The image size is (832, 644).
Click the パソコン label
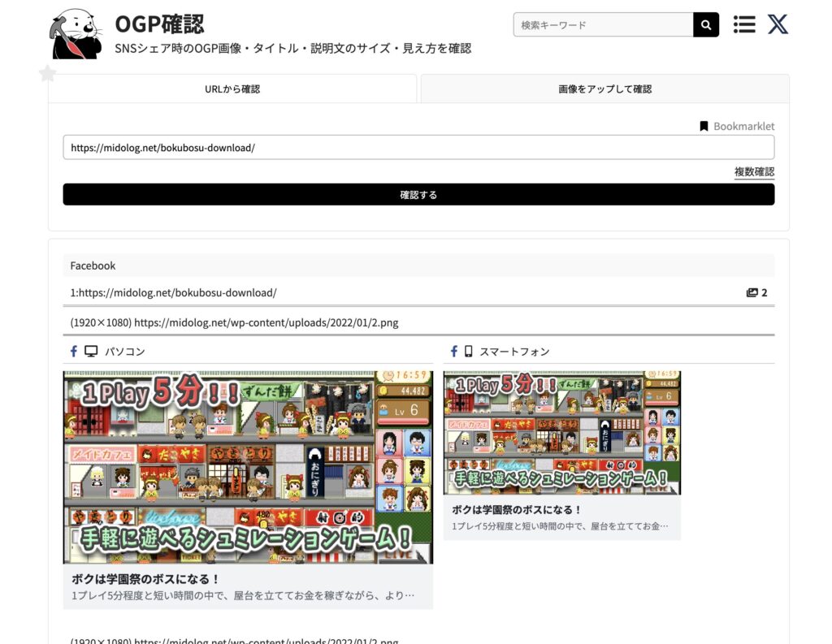(124, 351)
